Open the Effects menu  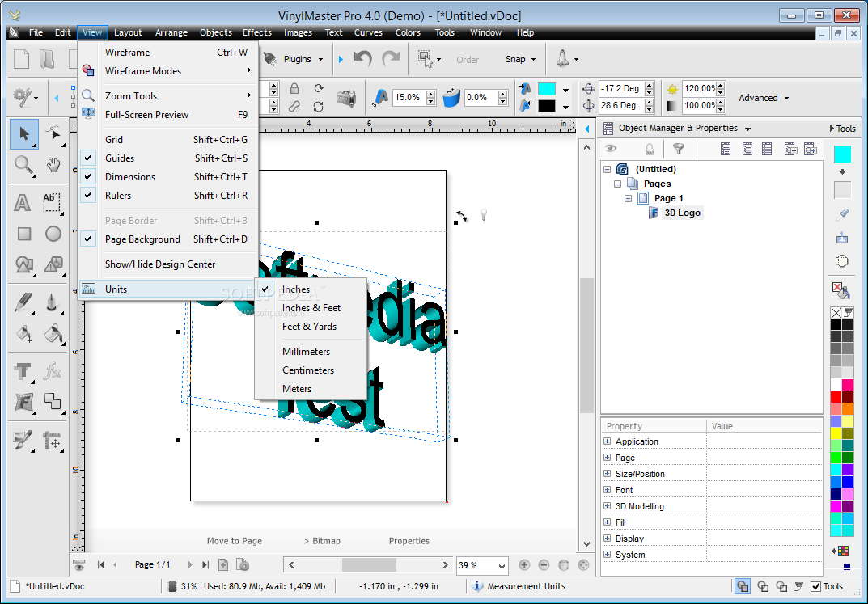257,32
